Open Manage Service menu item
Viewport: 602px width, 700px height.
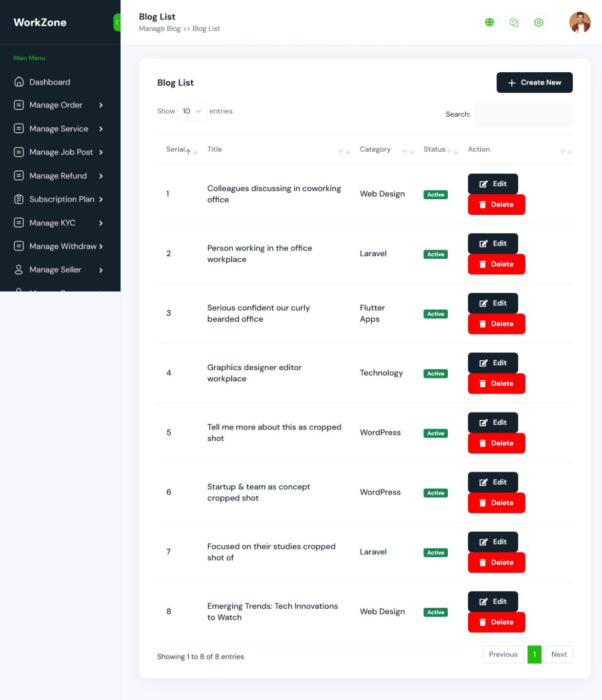pos(59,129)
